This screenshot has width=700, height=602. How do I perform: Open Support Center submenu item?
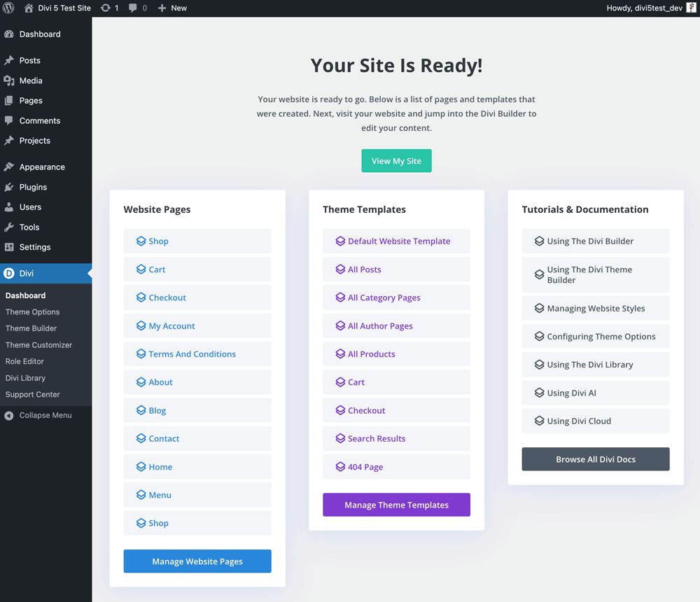pos(33,394)
